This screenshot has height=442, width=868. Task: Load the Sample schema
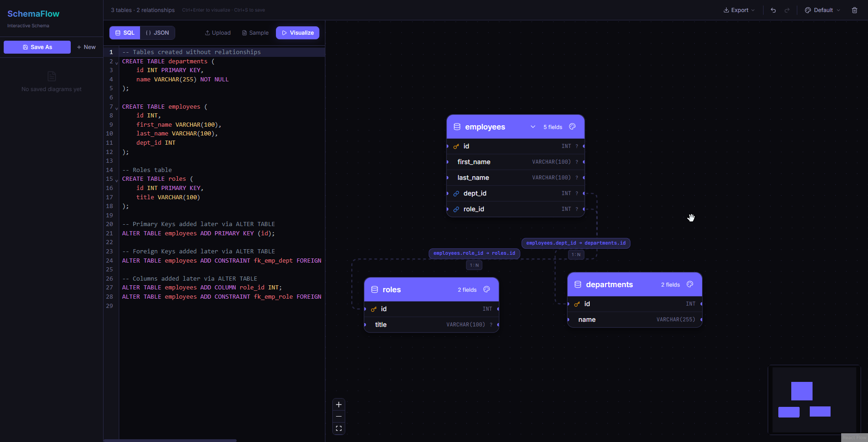coord(255,32)
